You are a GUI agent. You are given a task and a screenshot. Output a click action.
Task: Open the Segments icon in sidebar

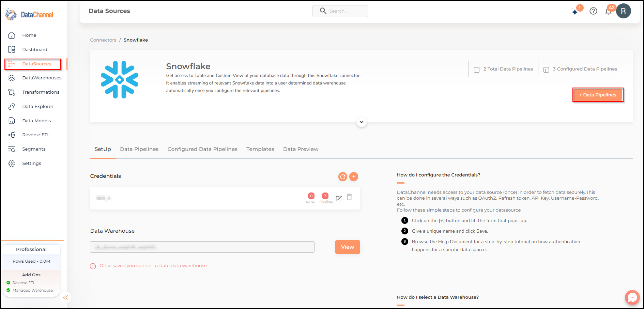(12, 149)
